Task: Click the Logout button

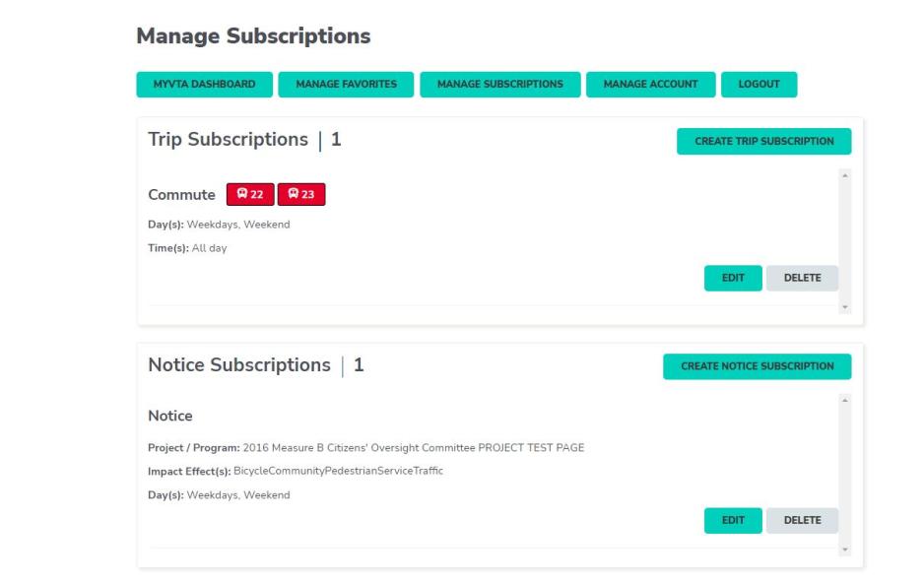Action: (759, 85)
